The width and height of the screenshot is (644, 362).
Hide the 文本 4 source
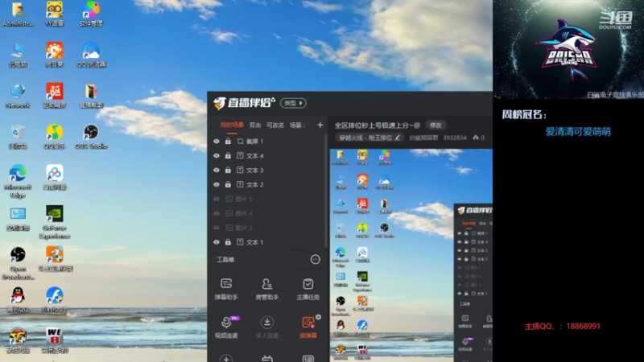pos(217,155)
